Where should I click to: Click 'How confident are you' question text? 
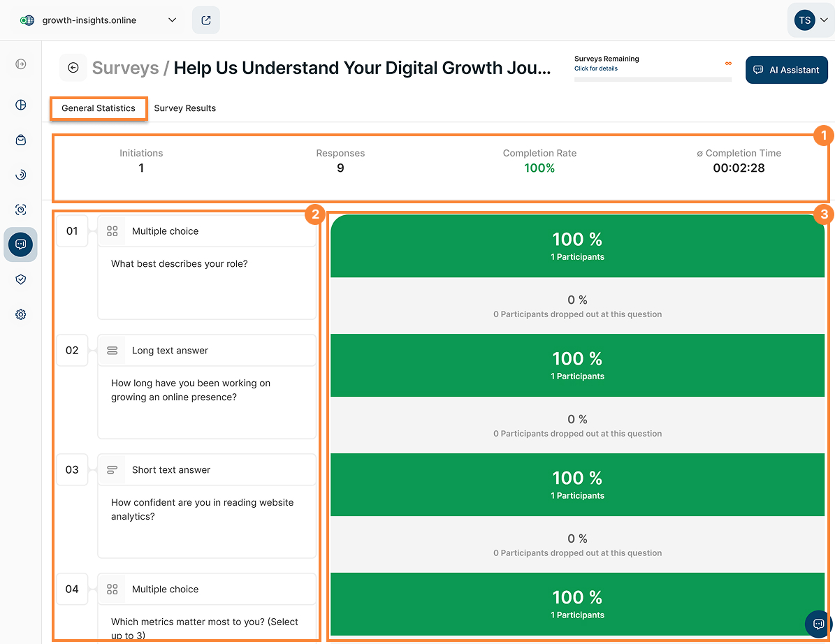203,509
